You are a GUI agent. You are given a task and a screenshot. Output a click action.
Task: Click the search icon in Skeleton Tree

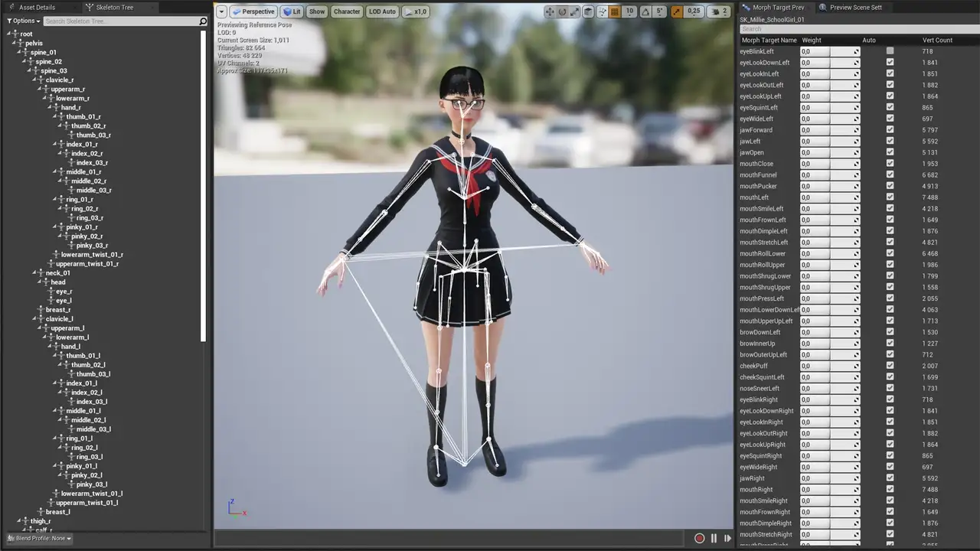tap(203, 21)
